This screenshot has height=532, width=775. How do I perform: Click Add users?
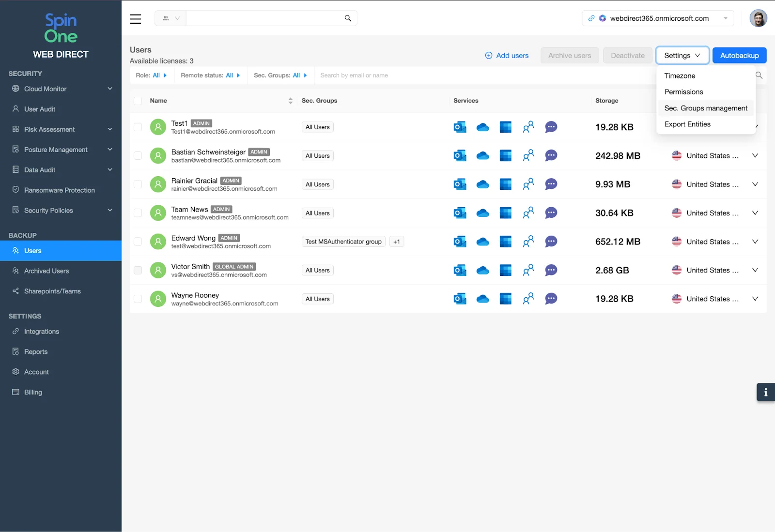click(x=507, y=55)
